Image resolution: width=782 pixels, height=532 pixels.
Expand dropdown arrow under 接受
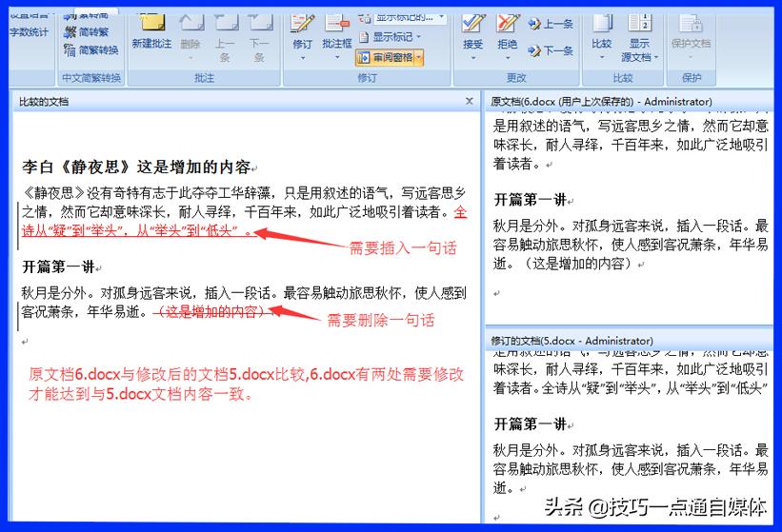point(472,58)
